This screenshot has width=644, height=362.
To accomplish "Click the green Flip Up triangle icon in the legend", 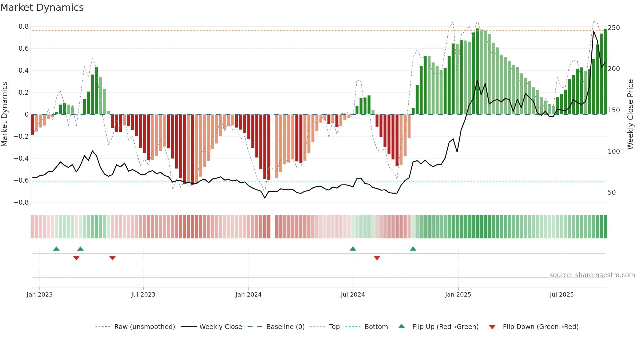I will (x=402, y=326).
